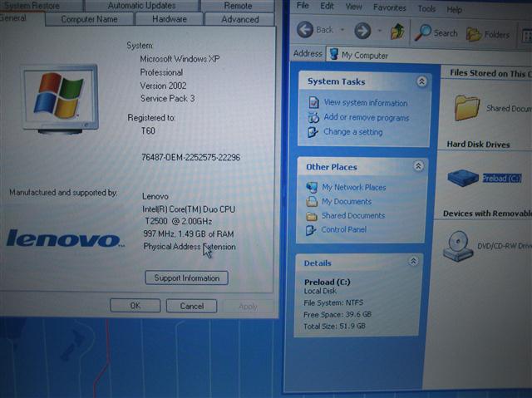Click the Change a setting icon

click(313, 132)
